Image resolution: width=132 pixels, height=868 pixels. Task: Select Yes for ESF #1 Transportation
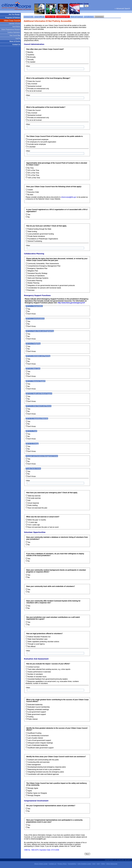point(27,309)
